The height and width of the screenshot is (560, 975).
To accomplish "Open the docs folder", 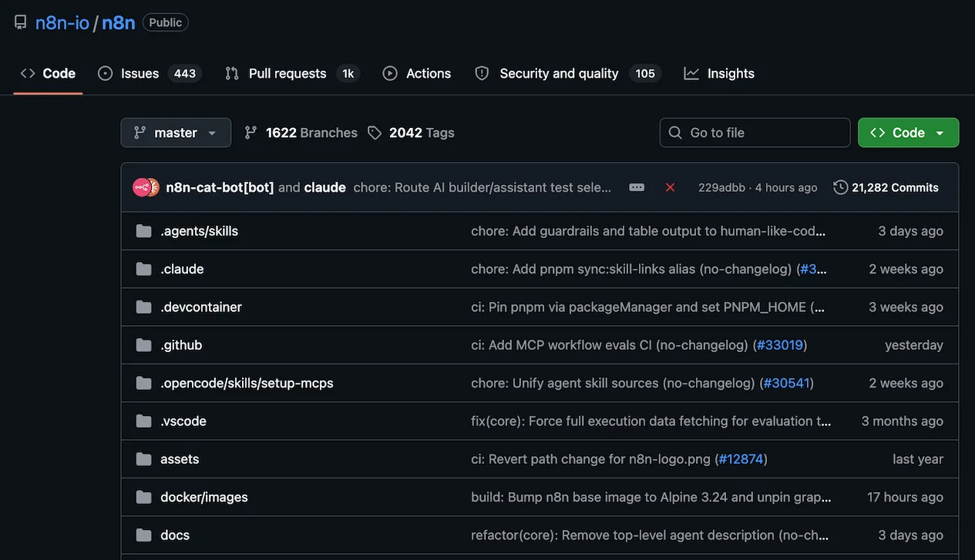I will point(175,535).
